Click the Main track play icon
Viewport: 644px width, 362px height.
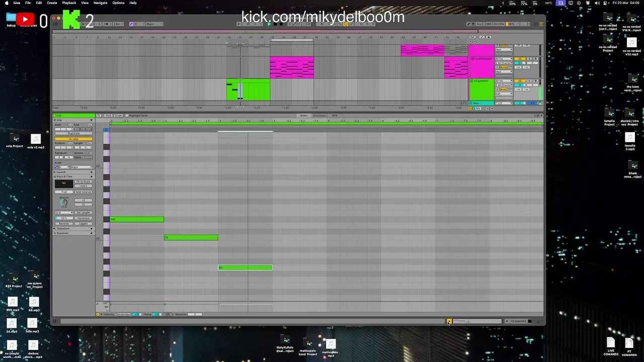[470, 103]
